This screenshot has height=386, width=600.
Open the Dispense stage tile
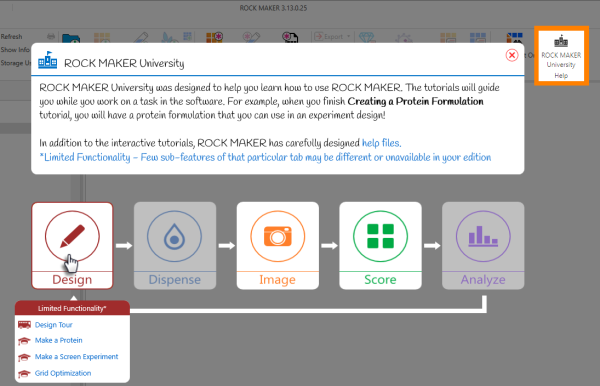175,246
